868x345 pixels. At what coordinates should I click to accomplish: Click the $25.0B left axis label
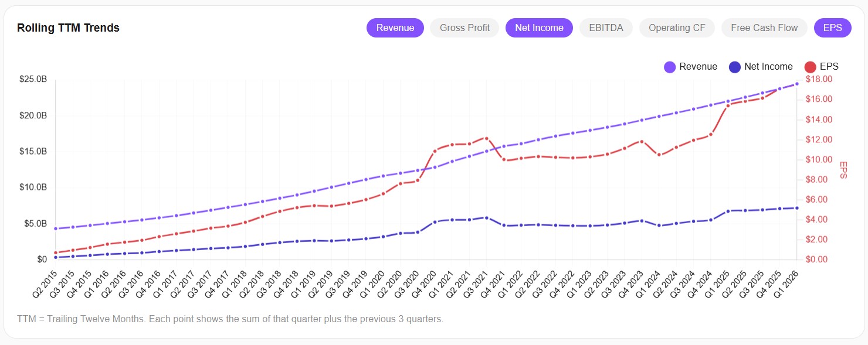33,79
